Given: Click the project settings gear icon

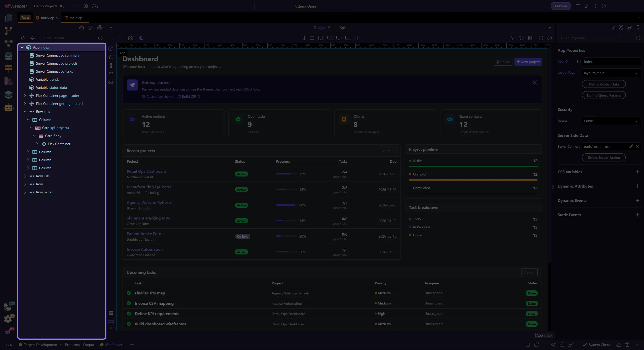Looking at the screenshot, I should tap(86, 6).
